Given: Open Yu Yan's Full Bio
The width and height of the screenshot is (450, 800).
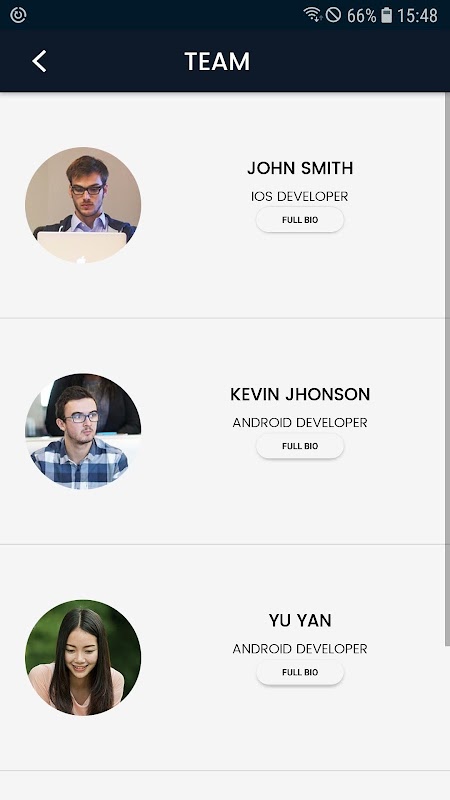Looking at the screenshot, I should pos(300,672).
